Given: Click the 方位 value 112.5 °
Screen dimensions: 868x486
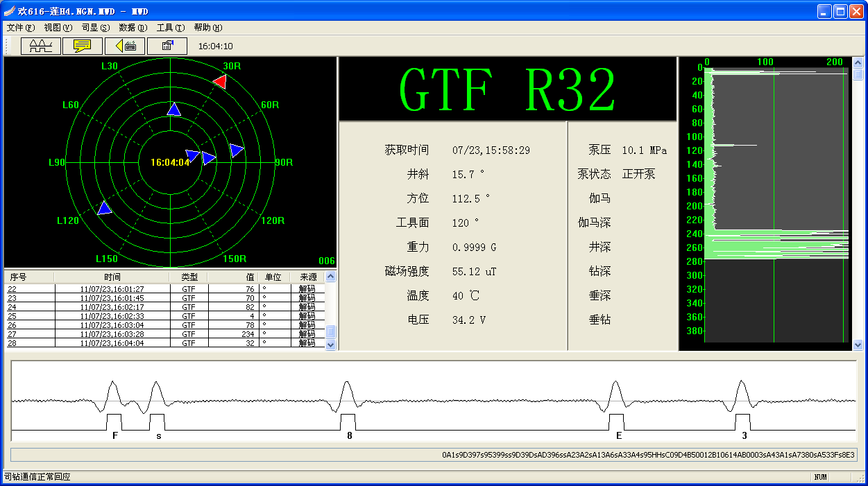Looking at the screenshot, I should click(471, 198).
